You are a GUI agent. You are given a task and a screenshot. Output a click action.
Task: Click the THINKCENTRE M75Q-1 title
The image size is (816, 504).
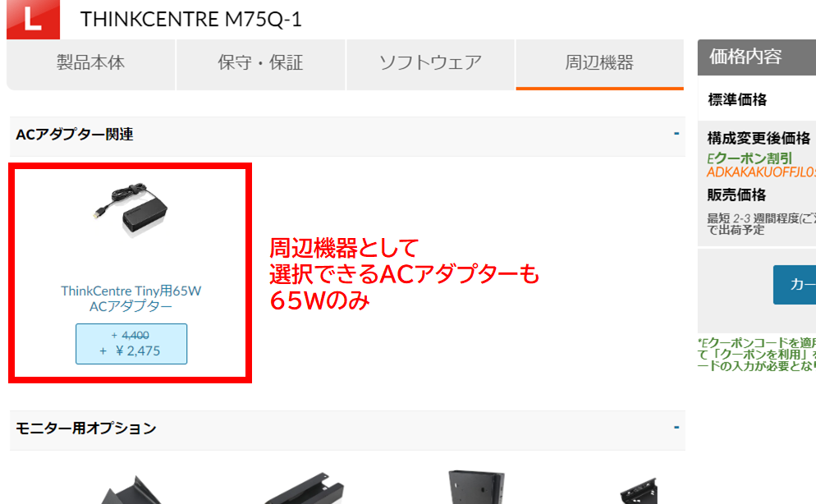[191, 19]
